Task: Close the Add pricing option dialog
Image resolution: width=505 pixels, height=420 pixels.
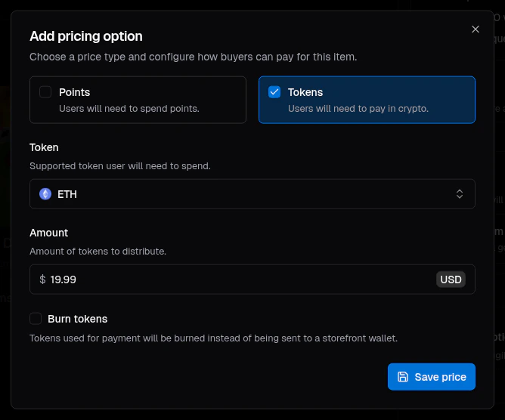Action: (x=476, y=29)
